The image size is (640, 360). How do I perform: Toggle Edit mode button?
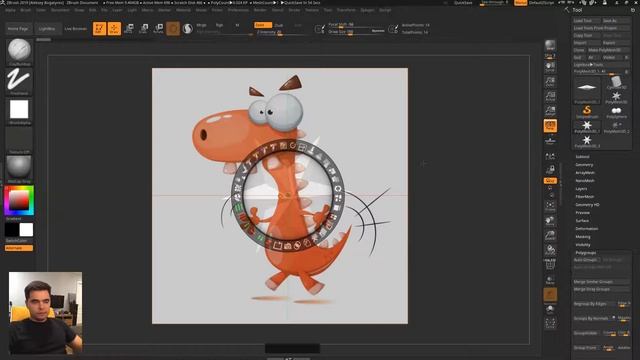[x=100, y=29]
